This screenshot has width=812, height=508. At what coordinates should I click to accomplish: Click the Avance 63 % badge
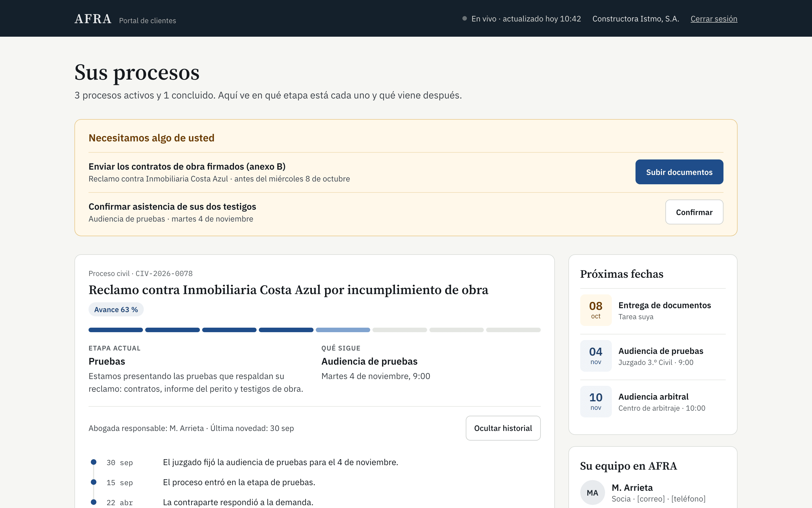click(116, 309)
